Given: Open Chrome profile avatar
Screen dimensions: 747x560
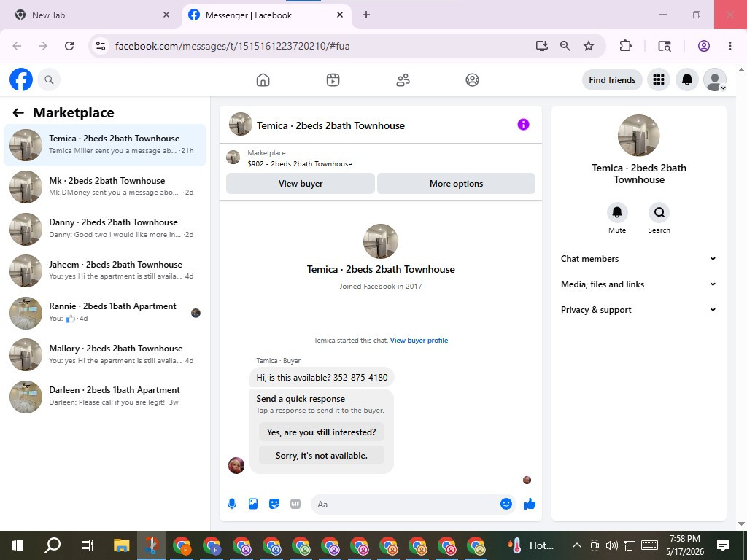Looking at the screenshot, I should [704, 46].
